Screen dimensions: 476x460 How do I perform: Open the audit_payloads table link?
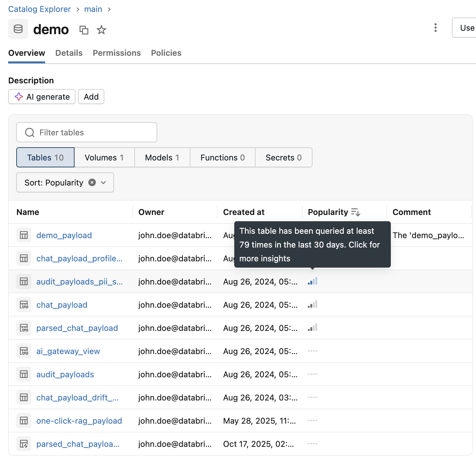click(65, 374)
